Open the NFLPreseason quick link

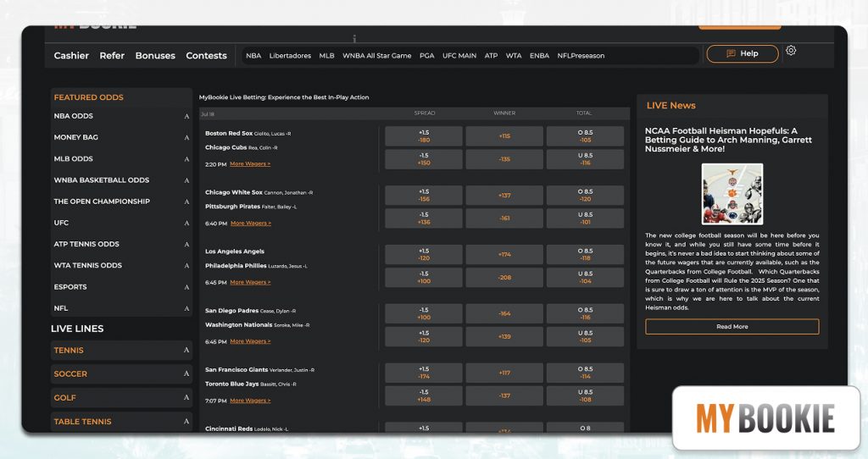[581, 55]
